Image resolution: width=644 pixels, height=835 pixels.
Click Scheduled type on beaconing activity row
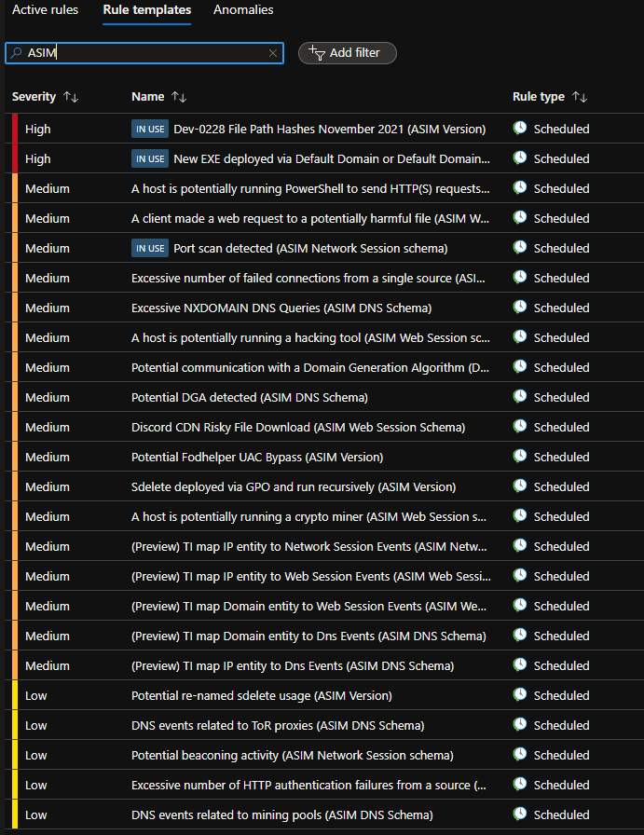[x=561, y=755]
